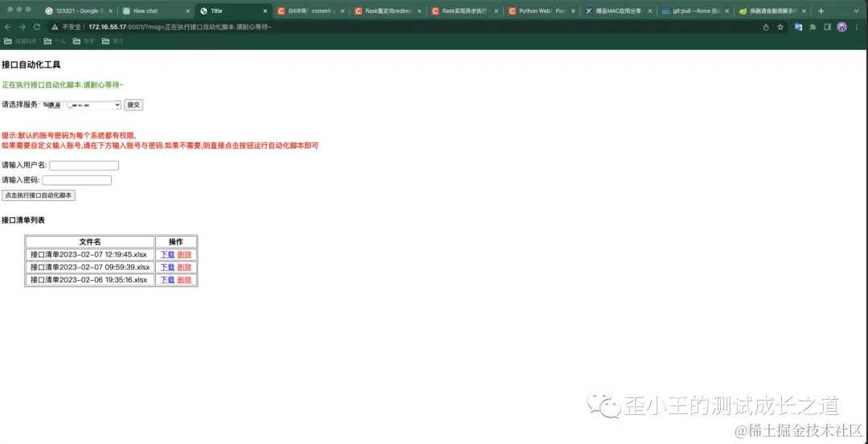Screen dimensions: 868x444
Task: Click the browser back arrow
Action: 8,27
